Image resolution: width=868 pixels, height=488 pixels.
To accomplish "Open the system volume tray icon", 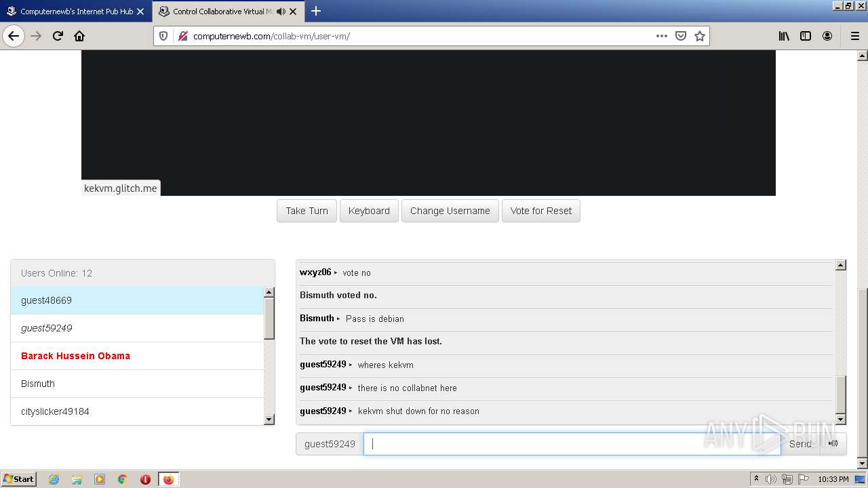I will coord(771,479).
